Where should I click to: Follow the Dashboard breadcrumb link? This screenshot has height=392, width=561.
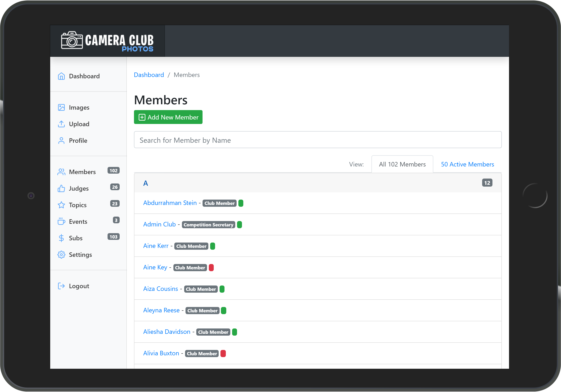(x=149, y=75)
